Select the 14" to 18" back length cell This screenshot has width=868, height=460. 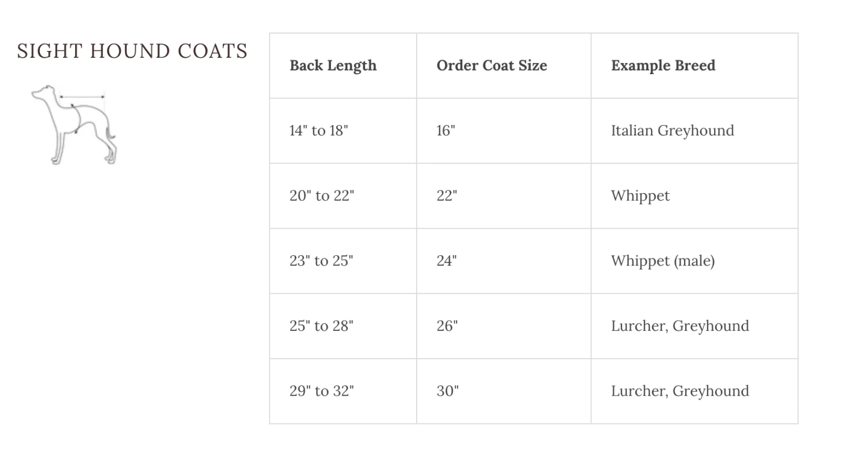318,131
